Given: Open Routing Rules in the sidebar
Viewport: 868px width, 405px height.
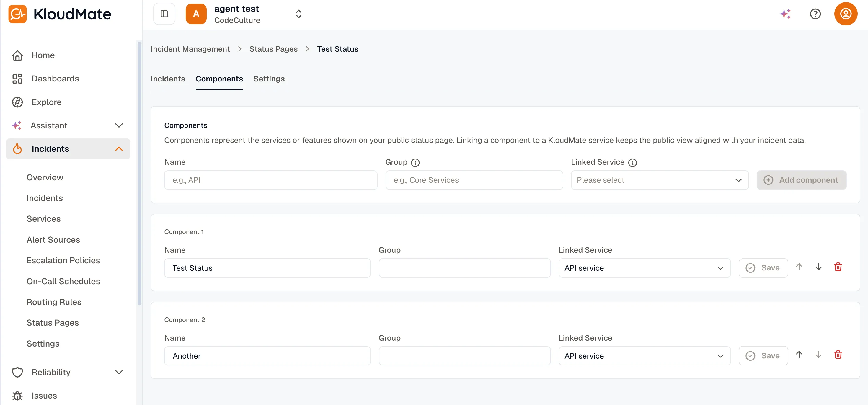Looking at the screenshot, I should point(54,302).
